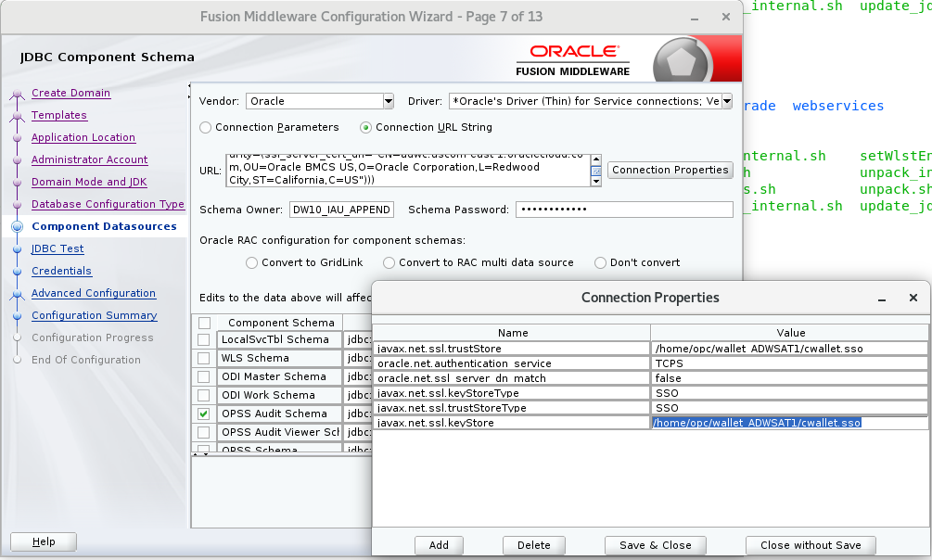The height and width of the screenshot is (560, 932).
Task: Click the Help button
Action: [x=44, y=541]
